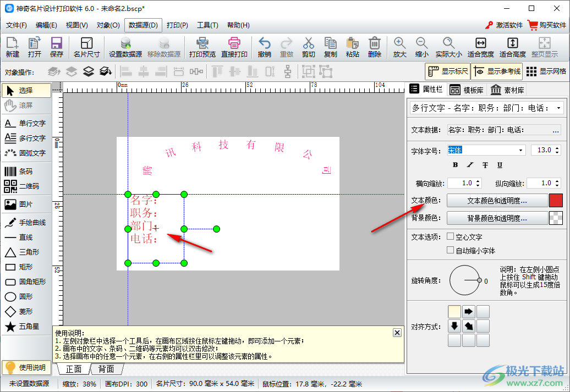The height and width of the screenshot is (392, 570).
Task: Select the 单行文字 single-line text tool
Action: (26, 123)
